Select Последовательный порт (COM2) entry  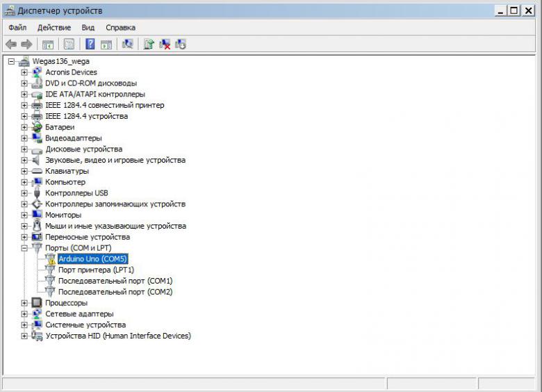tap(115, 292)
